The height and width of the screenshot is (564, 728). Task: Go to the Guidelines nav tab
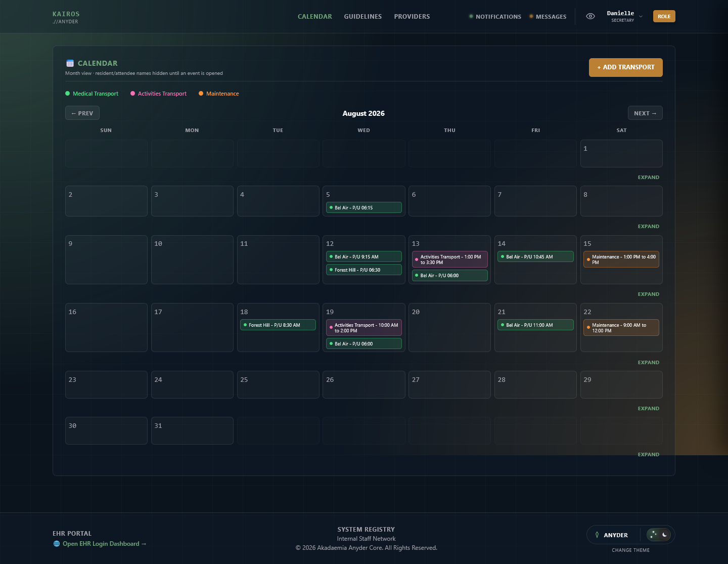click(363, 17)
